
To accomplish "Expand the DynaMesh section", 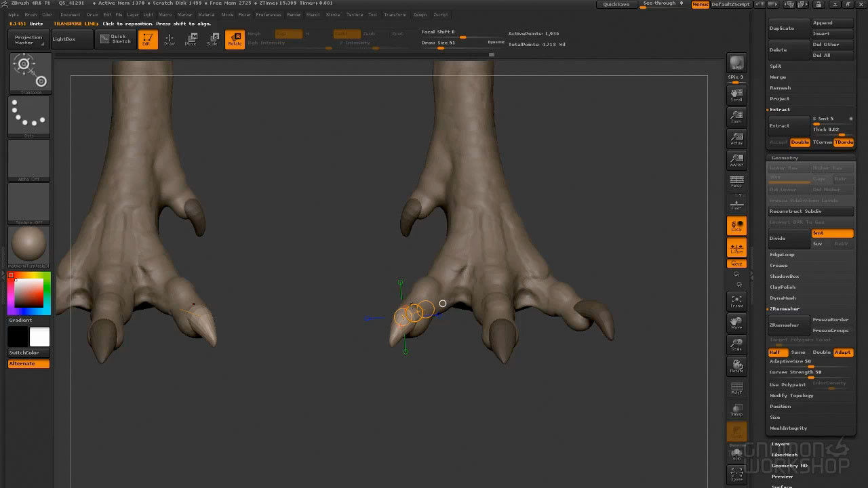I will click(x=783, y=298).
